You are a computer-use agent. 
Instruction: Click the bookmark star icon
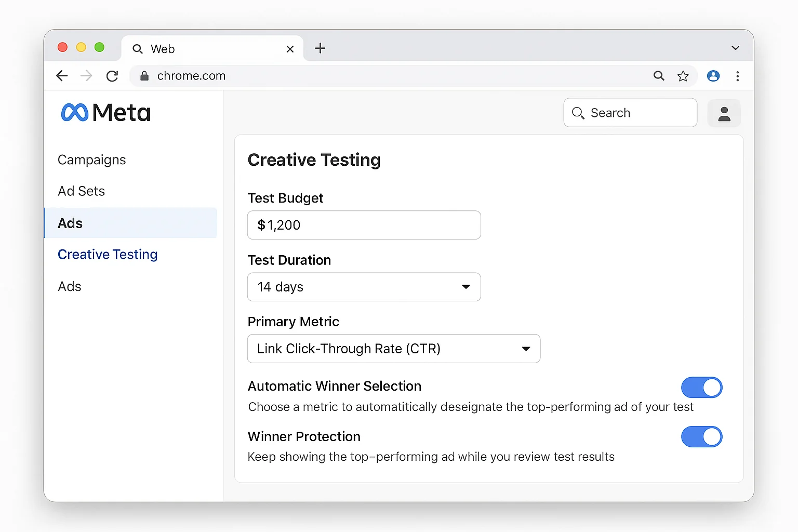tap(683, 76)
